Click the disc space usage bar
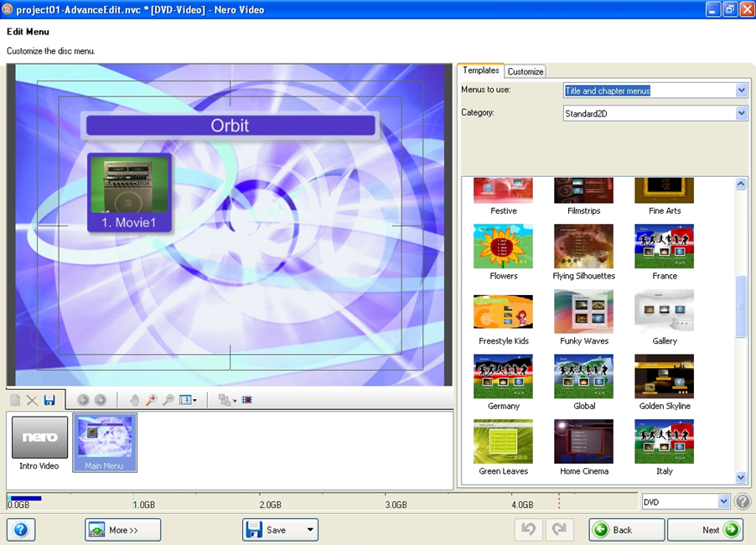The height and width of the screenshot is (545, 756). [322, 501]
